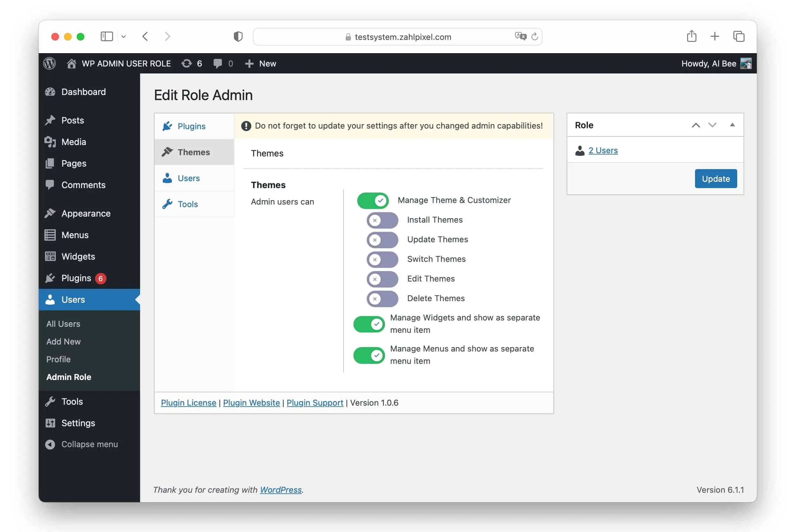Enable the Switch Themes toggle

coord(382,259)
